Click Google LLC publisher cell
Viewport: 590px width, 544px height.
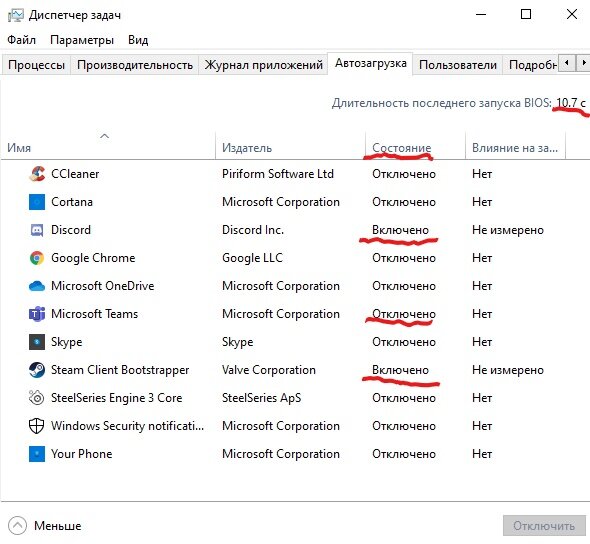tap(252, 258)
